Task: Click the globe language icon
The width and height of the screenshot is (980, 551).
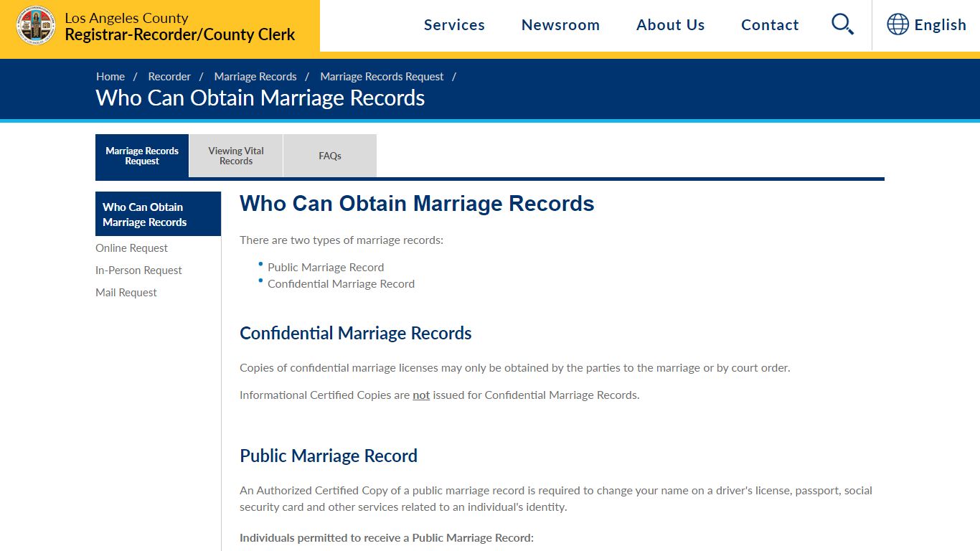Action: click(x=897, y=24)
